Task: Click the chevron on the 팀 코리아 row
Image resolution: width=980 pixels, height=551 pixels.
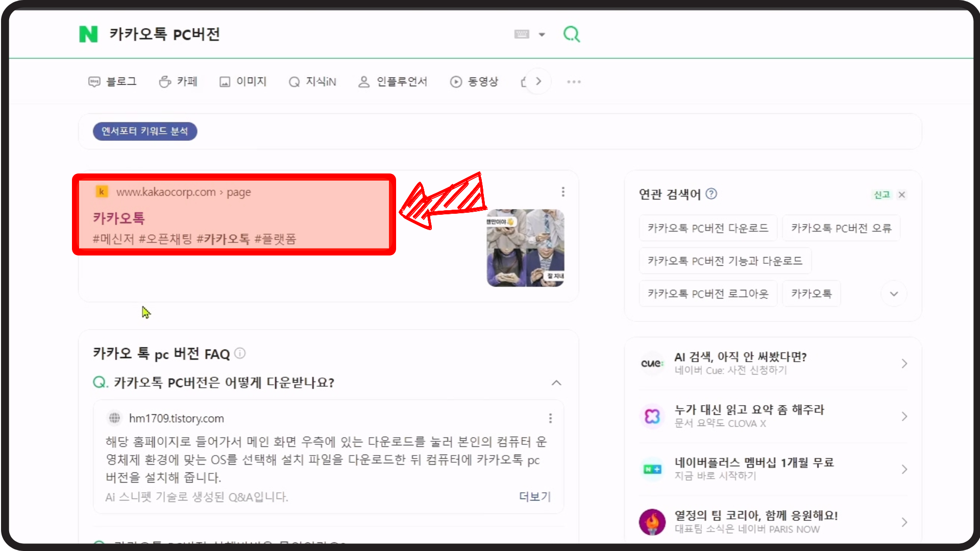Action: coord(904,522)
